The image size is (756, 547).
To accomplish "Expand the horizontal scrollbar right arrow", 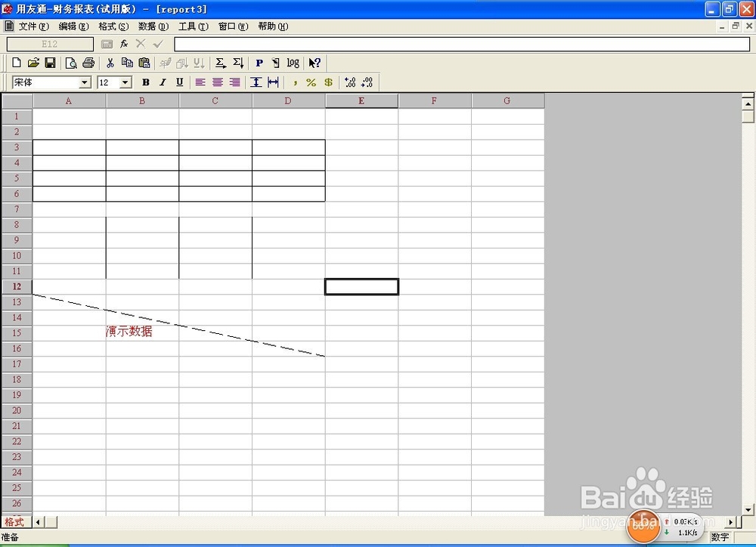I will [x=731, y=521].
